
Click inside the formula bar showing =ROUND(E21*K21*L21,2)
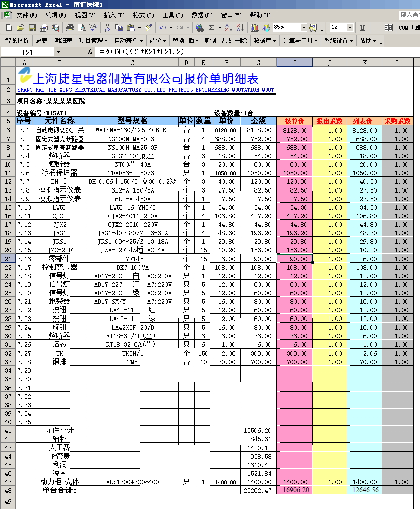tap(258, 52)
